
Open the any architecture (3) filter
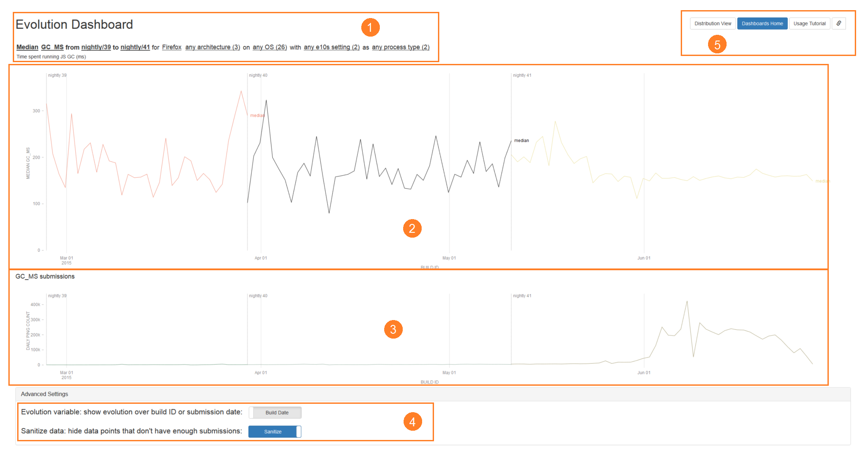click(212, 47)
